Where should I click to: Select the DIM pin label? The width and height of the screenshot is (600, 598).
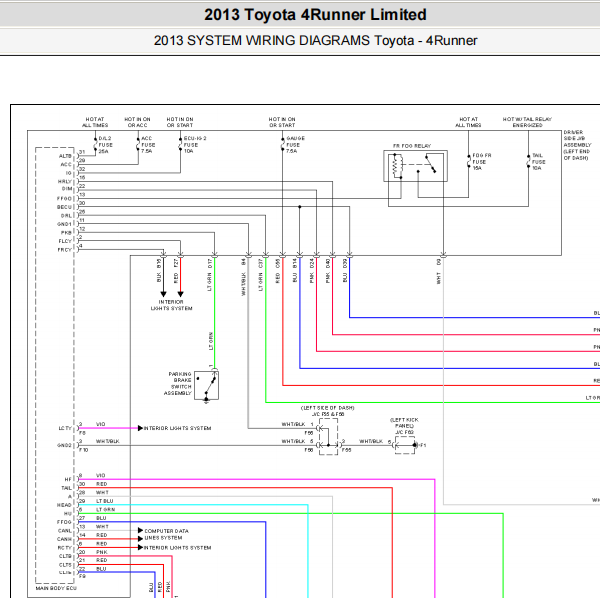coord(67,189)
